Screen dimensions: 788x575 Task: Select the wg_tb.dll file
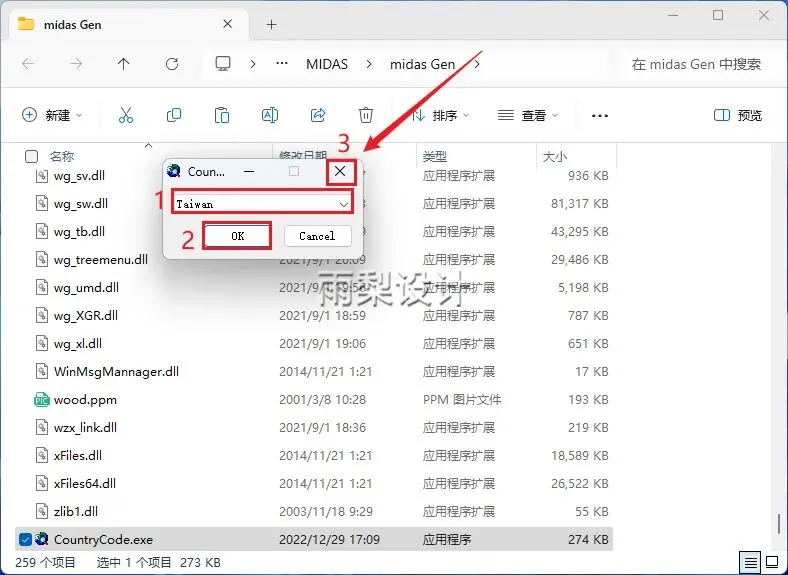(79, 232)
